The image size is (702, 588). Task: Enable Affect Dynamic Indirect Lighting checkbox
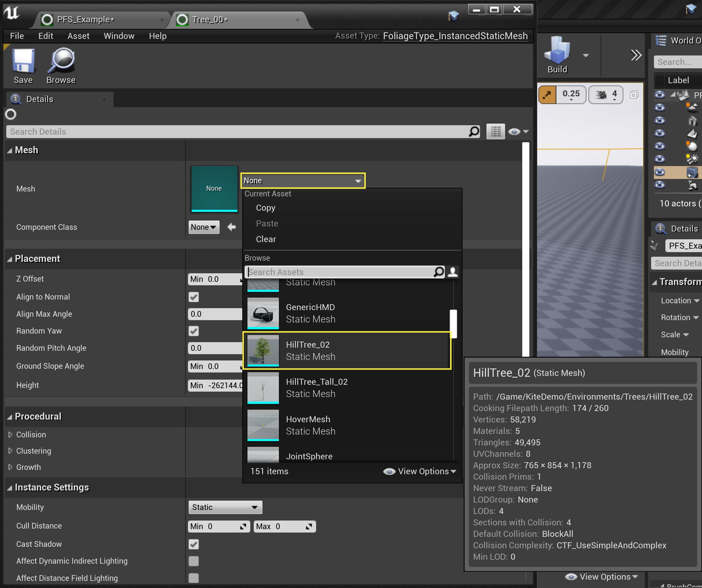194,561
